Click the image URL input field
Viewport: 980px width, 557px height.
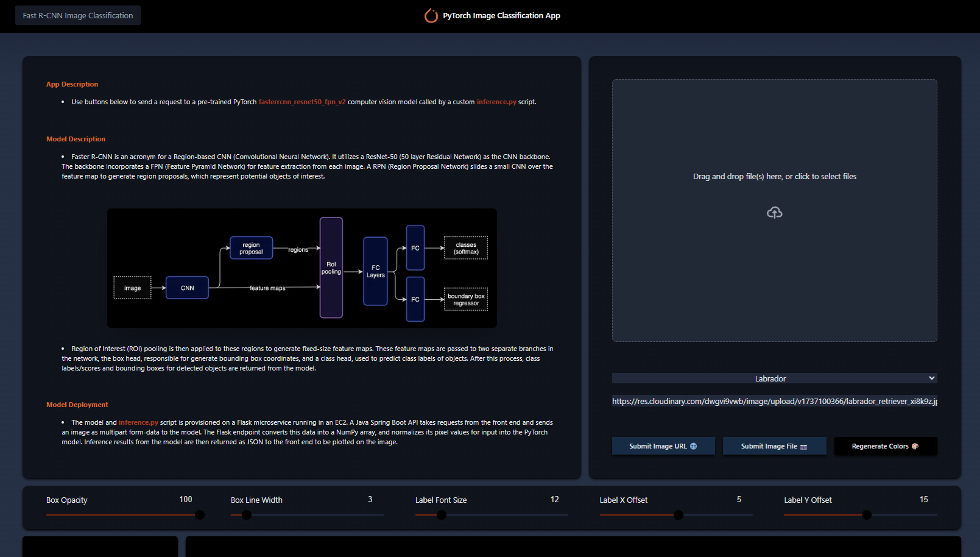(774, 401)
